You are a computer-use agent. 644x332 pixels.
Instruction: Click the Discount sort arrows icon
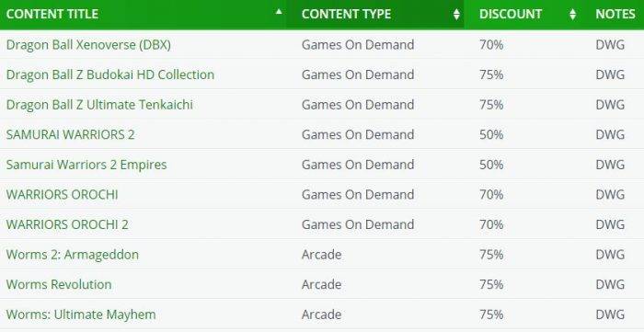tap(572, 15)
